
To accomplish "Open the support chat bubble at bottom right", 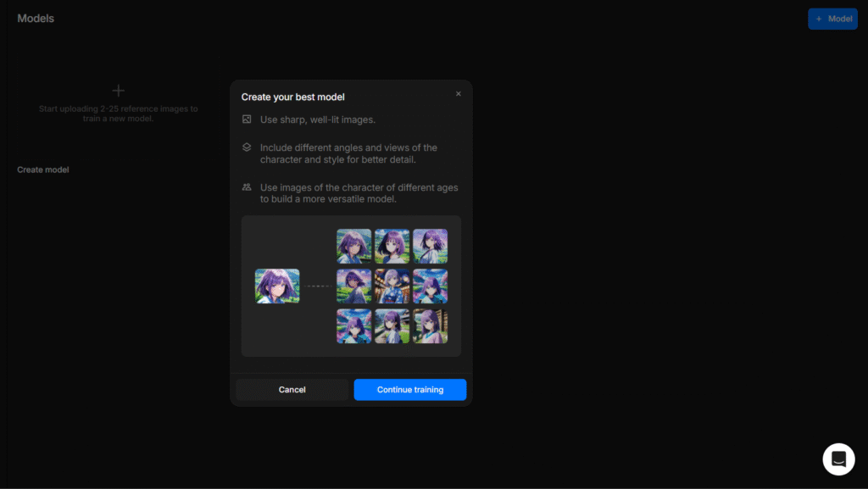I will click(838, 458).
